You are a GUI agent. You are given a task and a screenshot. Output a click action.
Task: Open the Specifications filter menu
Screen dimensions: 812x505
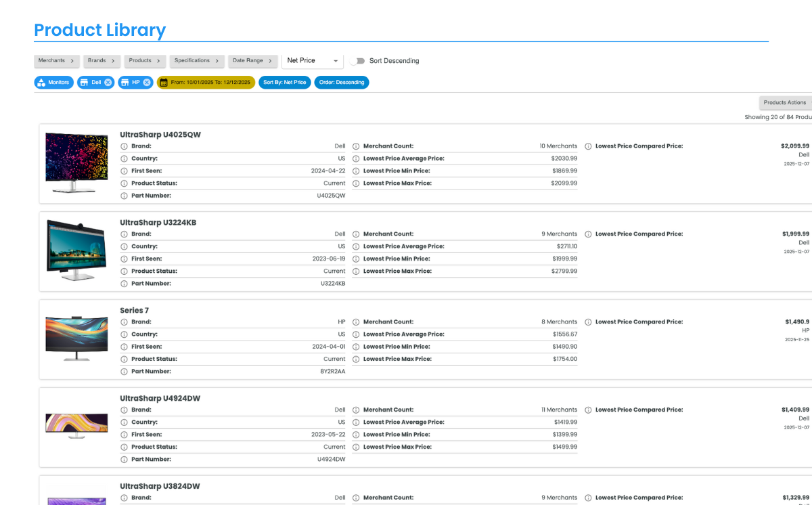tap(197, 61)
